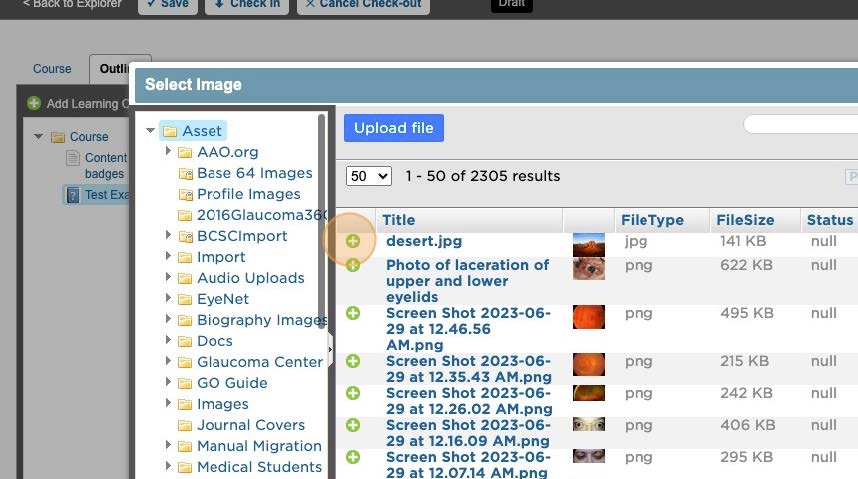Click the Docs folder icon

click(185, 341)
